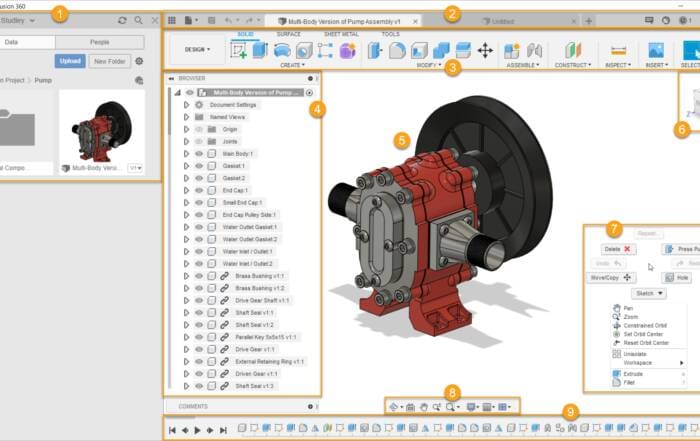700x441 pixels.
Task: Expand Named Views node
Action: click(186, 117)
